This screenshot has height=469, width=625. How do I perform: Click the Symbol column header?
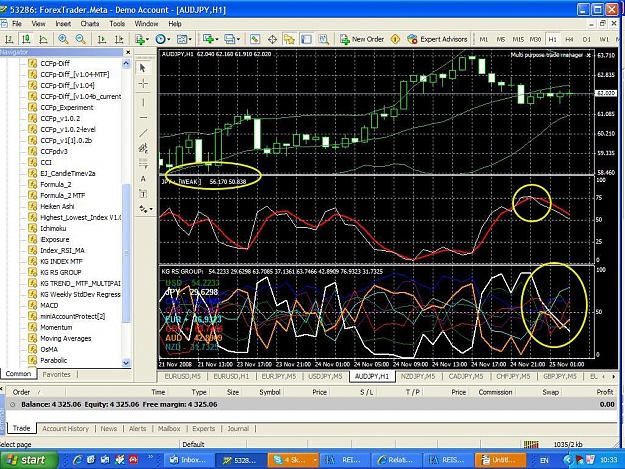tap(270, 392)
